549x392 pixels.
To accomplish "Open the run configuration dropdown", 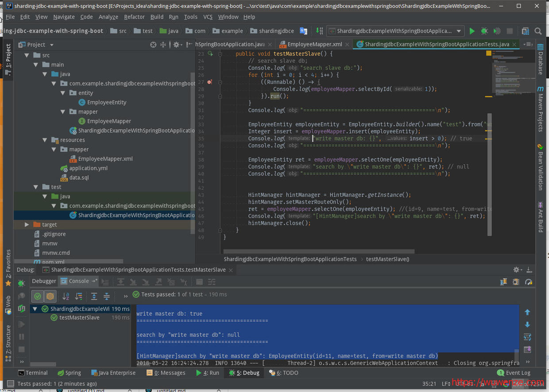I will click(459, 31).
